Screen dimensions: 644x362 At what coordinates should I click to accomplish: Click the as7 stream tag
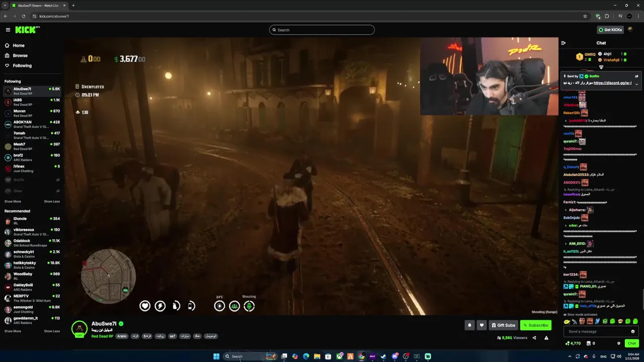pyautogui.click(x=173, y=336)
